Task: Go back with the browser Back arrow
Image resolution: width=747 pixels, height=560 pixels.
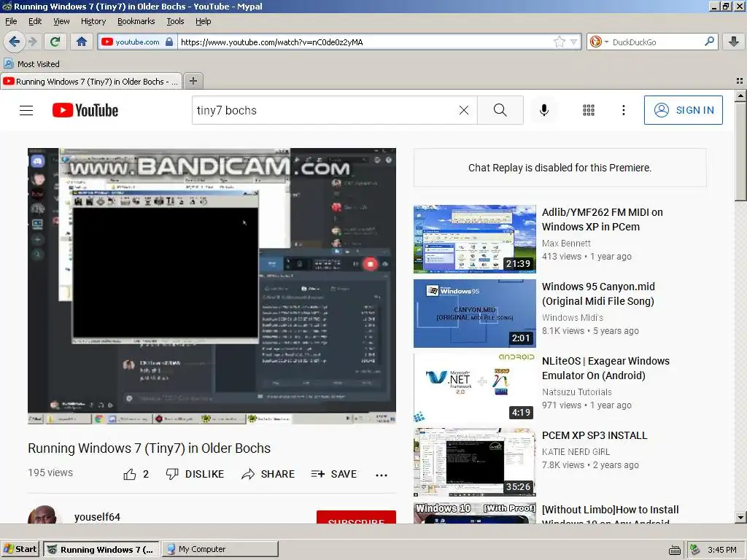Action: point(15,42)
